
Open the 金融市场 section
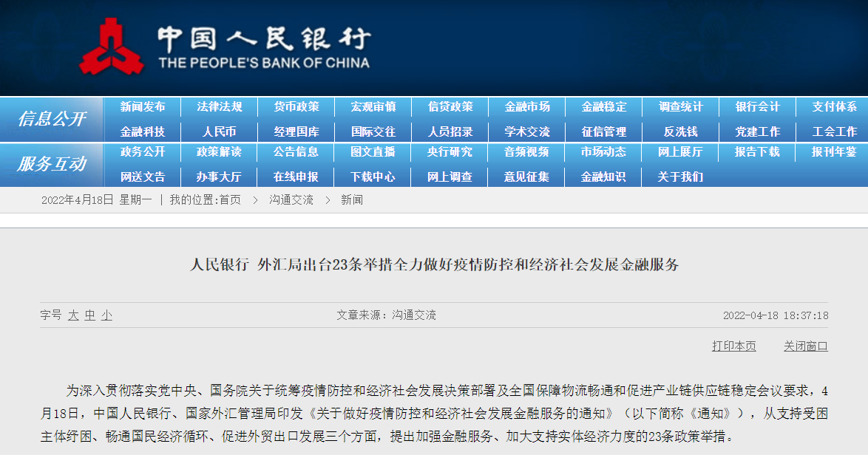tap(527, 106)
